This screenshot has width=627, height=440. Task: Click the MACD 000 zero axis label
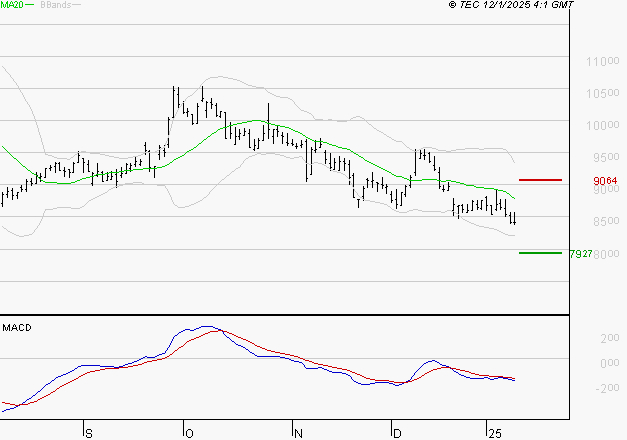click(x=610, y=363)
